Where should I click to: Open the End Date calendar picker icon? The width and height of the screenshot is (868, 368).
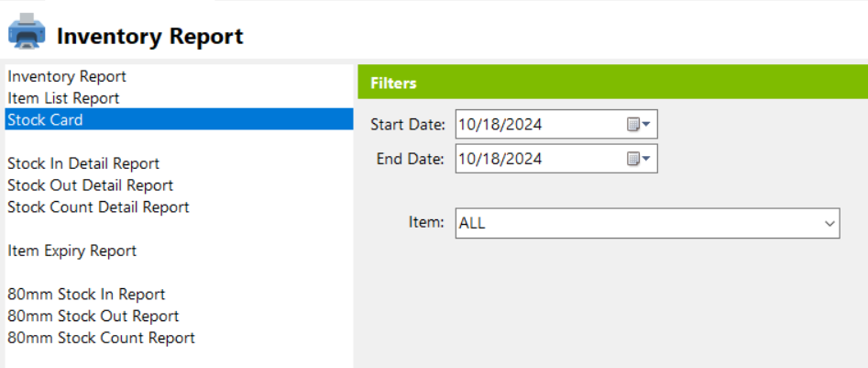[638, 159]
